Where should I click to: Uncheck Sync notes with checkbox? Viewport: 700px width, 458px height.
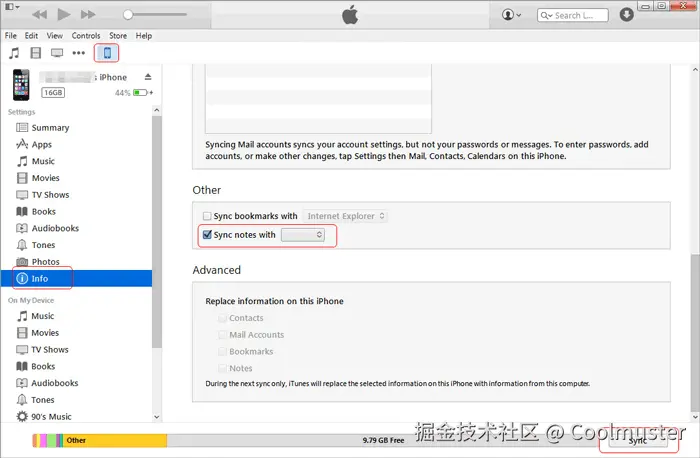point(207,235)
